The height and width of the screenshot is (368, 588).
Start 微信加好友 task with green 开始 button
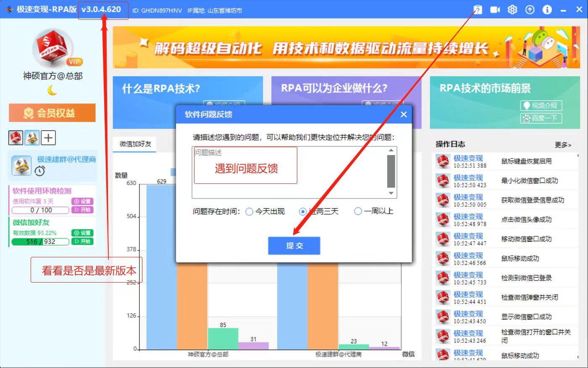click(x=82, y=241)
